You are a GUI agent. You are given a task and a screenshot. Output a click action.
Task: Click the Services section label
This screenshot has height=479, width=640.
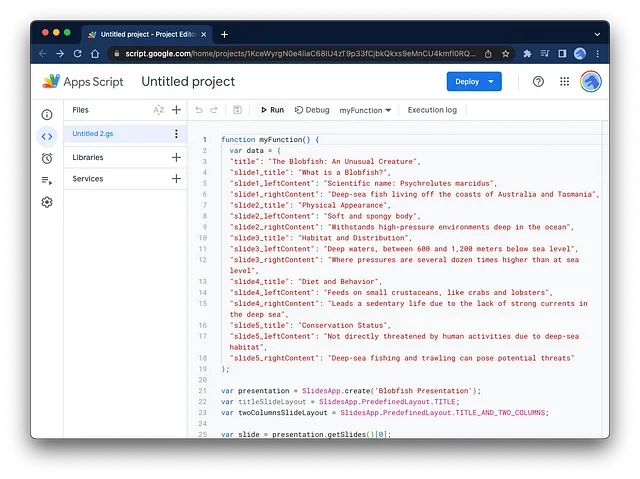[88, 179]
